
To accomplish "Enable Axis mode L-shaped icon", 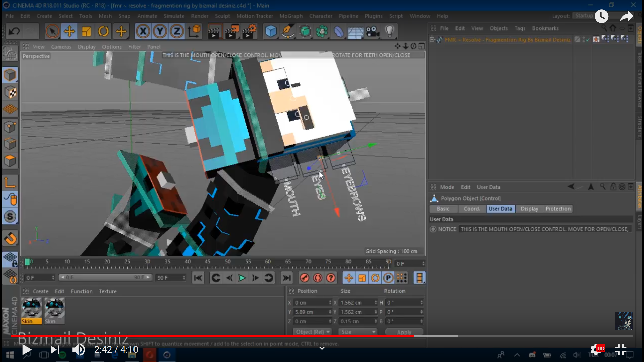I will (x=10, y=183).
